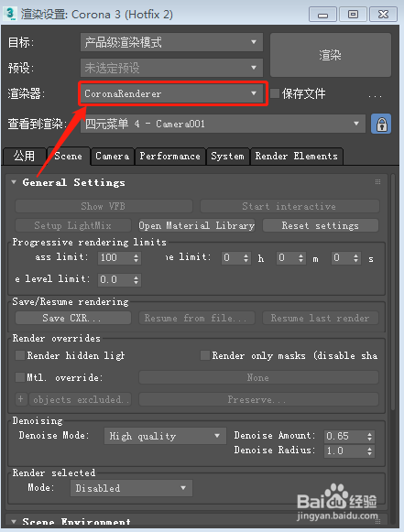
Task: Click the Resume from file button
Action: [197, 318]
